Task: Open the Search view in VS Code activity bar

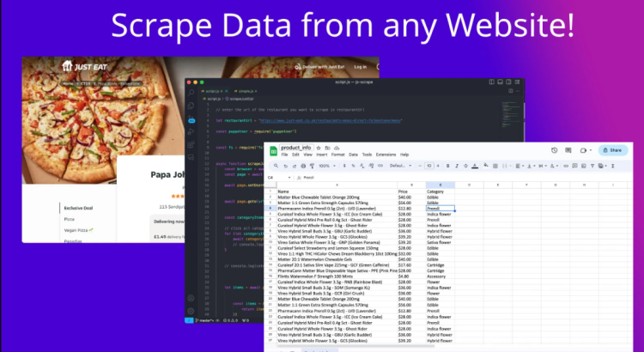Action: (x=191, y=93)
